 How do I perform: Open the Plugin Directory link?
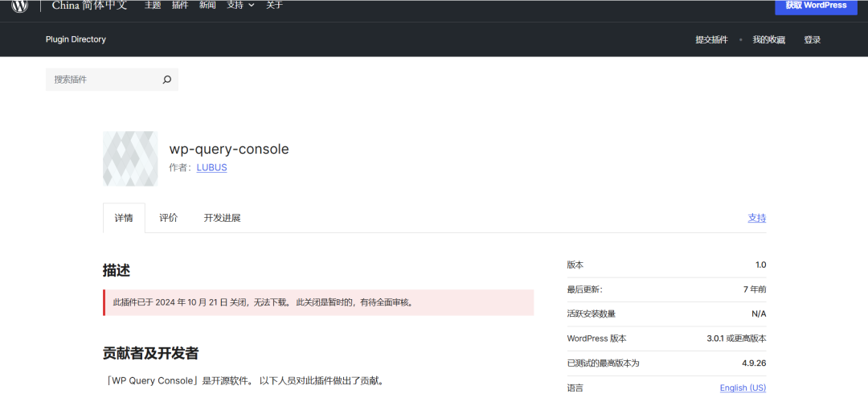pos(76,39)
